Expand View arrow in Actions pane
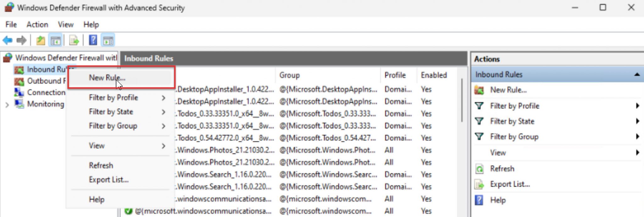The height and width of the screenshot is (217, 644). (x=637, y=153)
